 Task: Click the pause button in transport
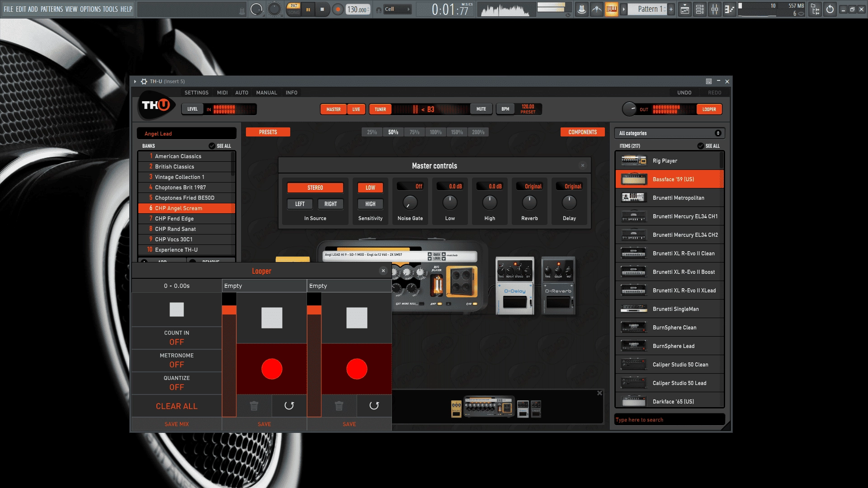click(x=308, y=9)
